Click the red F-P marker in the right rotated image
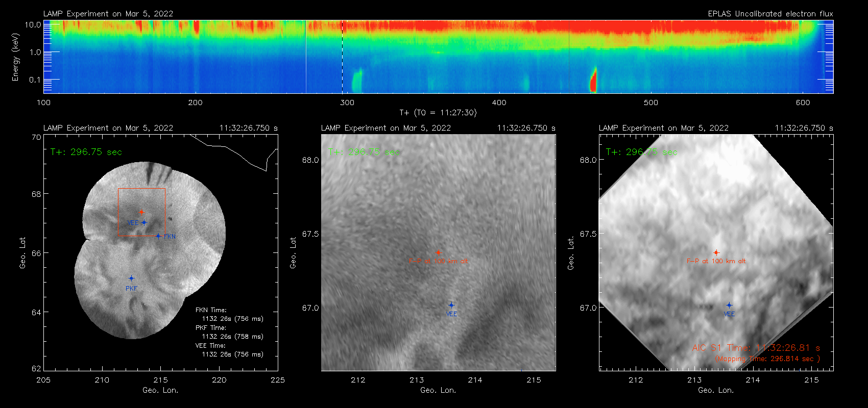Image resolution: width=868 pixels, height=408 pixels. [716, 252]
